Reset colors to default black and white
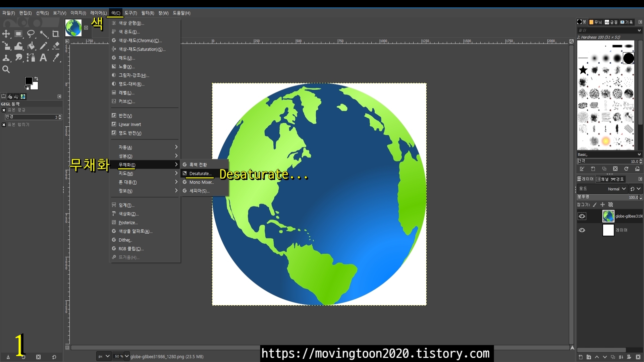Screen dimensions: 644x362 [x=27, y=87]
